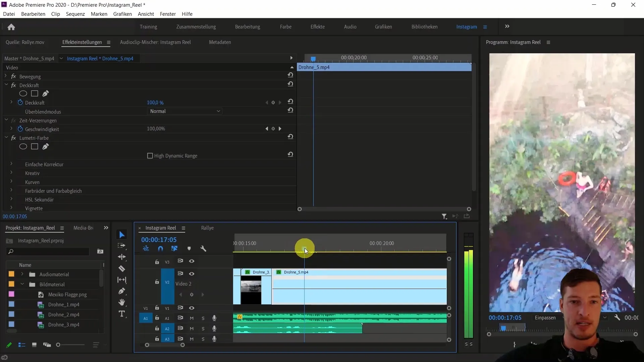Image resolution: width=644 pixels, height=362 pixels.
Task: Hide track V1 output eye
Action: point(192,308)
